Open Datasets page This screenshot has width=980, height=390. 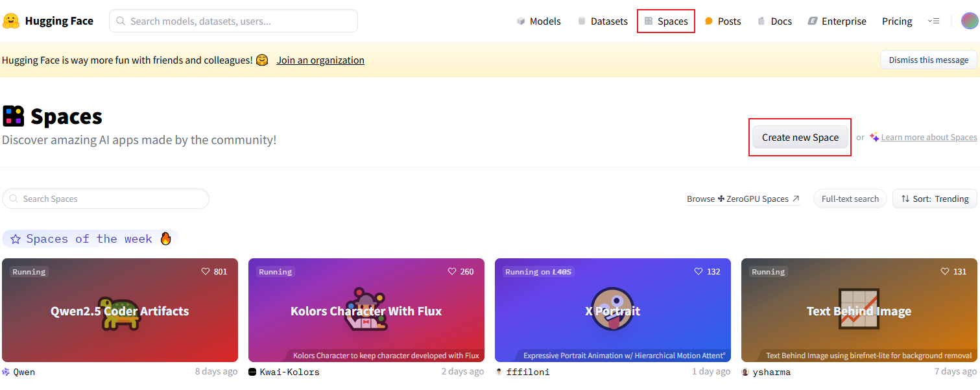(x=603, y=21)
